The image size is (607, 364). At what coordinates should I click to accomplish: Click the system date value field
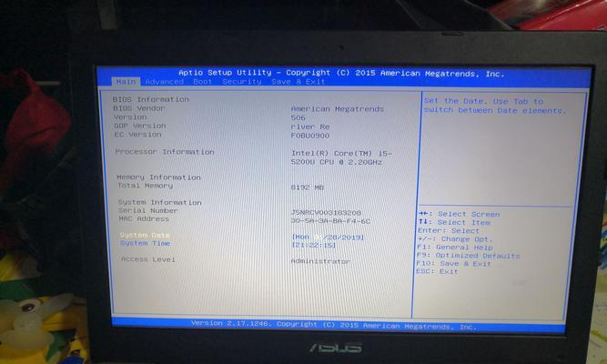pyautogui.click(x=328, y=237)
